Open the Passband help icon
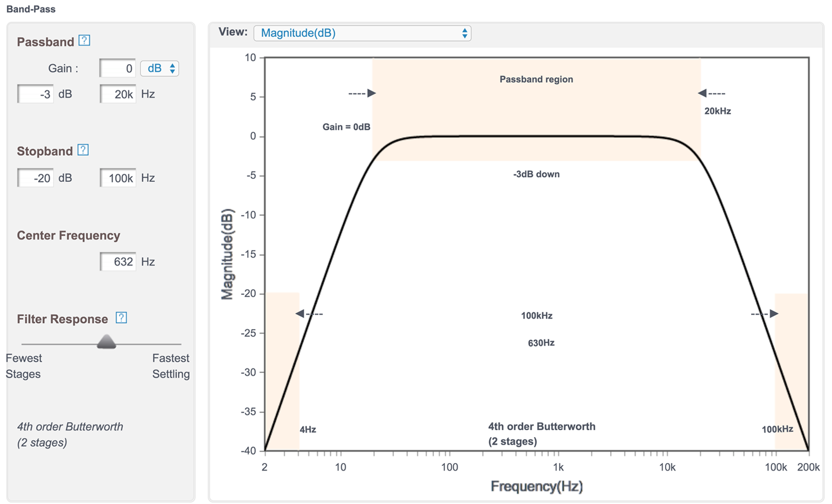The width and height of the screenshot is (832, 504). [84, 40]
